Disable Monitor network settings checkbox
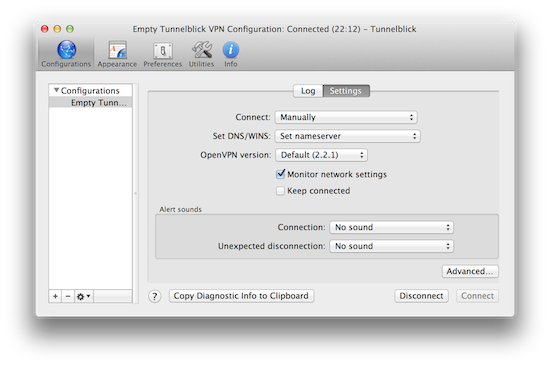550x366 pixels. pos(280,174)
